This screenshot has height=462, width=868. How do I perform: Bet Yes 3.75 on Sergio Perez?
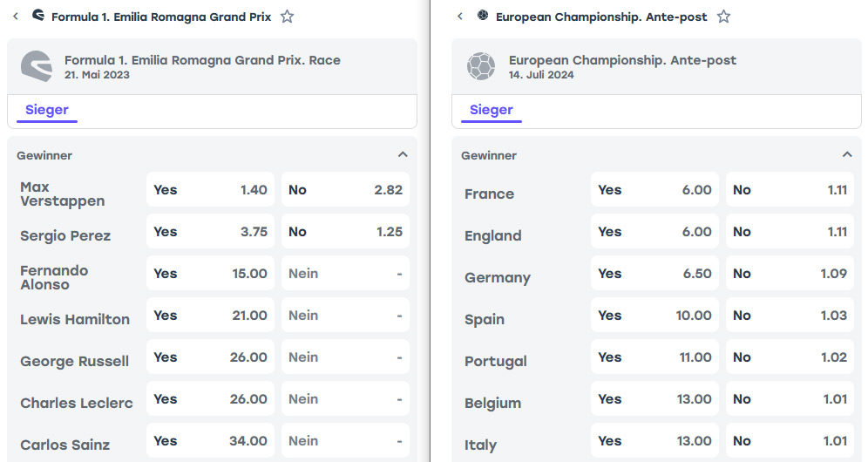[210, 232]
